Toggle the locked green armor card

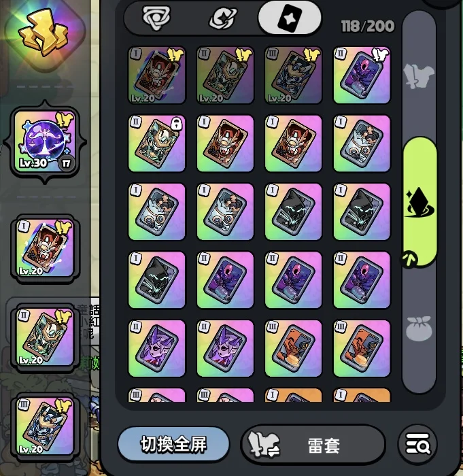click(x=156, y=143)
